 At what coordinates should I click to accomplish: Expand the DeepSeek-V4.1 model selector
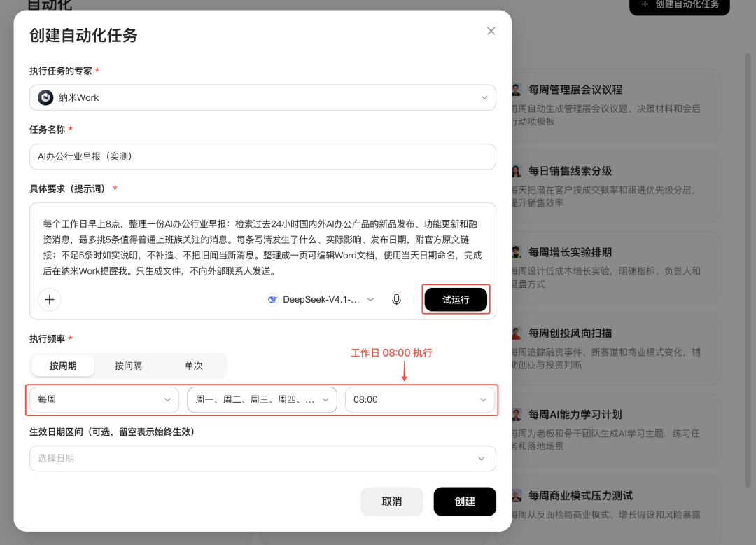321,300
